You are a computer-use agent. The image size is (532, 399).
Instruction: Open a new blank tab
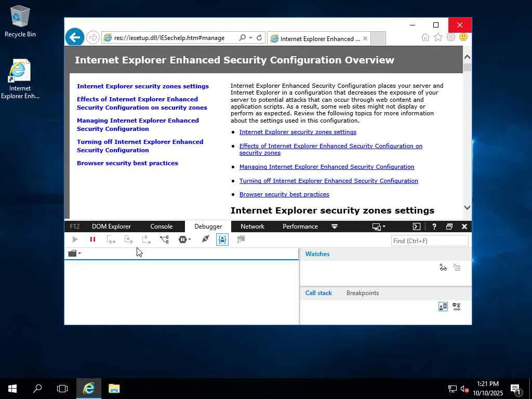point(378,38)
